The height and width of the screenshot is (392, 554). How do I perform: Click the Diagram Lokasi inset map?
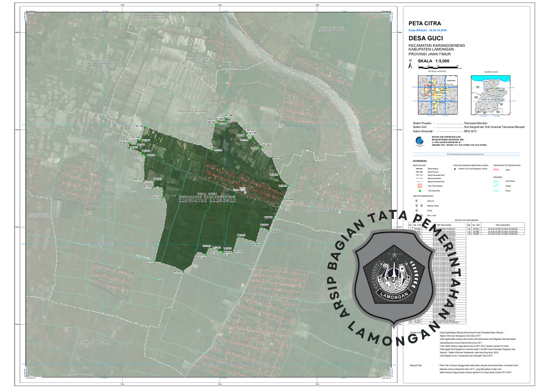[492, 95]
